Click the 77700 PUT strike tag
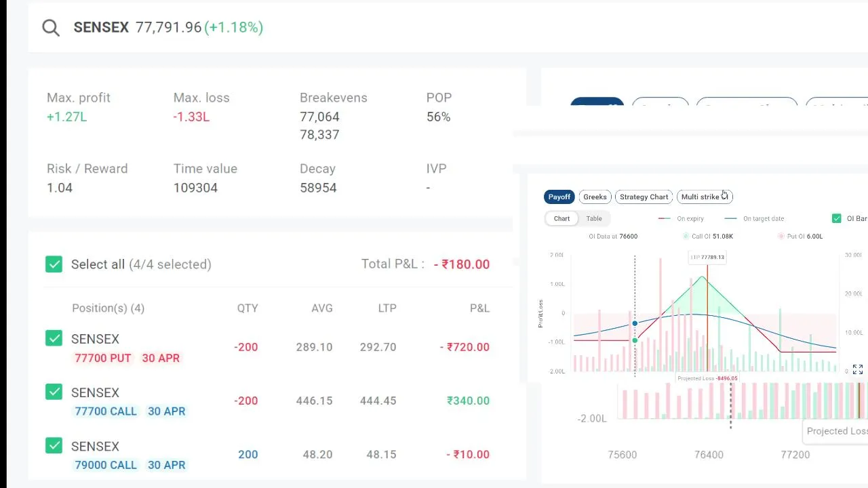The width and height of the screenshot is (868, 488). pyautogui.click(x=102, y=358)
